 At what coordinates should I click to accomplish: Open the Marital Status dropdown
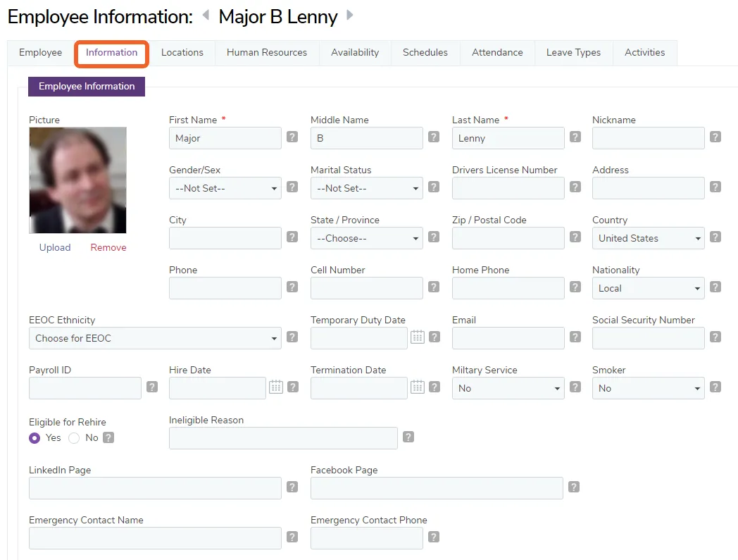point(367,188)
